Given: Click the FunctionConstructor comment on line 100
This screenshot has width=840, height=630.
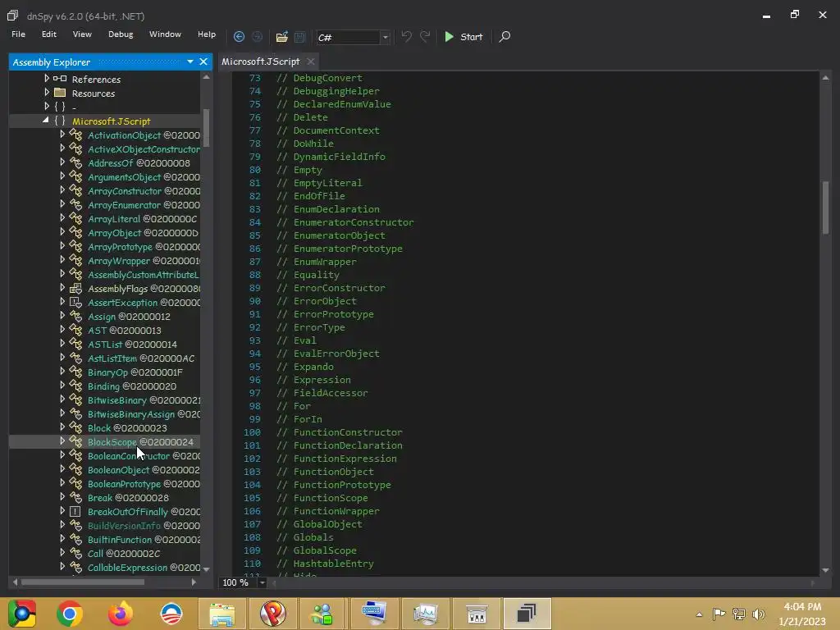Looking at the screenshot, I should coord(339,432).
